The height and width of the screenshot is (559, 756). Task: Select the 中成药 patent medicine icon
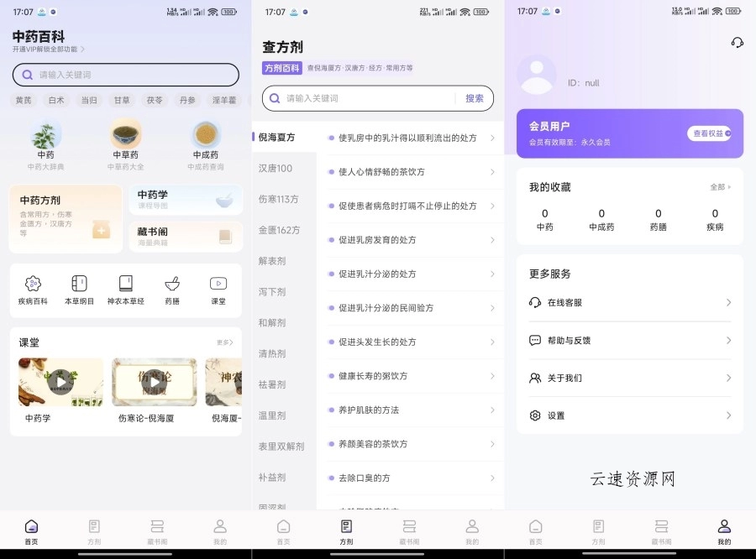point(205,136)
